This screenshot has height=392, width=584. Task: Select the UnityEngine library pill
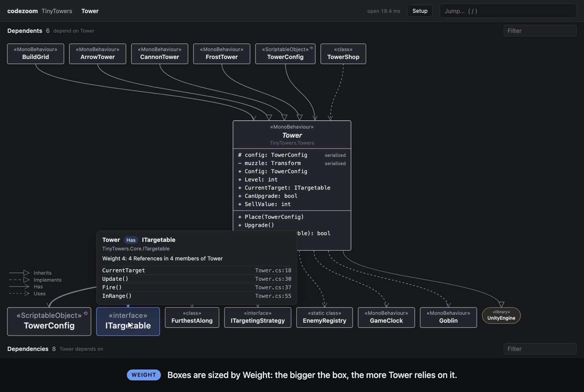click(501, 315)
